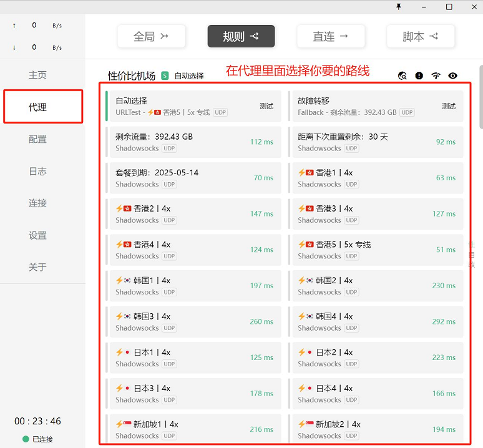Open the 日志 page in the sidebar
This screenshot has height=448, width=483.
click(37, 171)
